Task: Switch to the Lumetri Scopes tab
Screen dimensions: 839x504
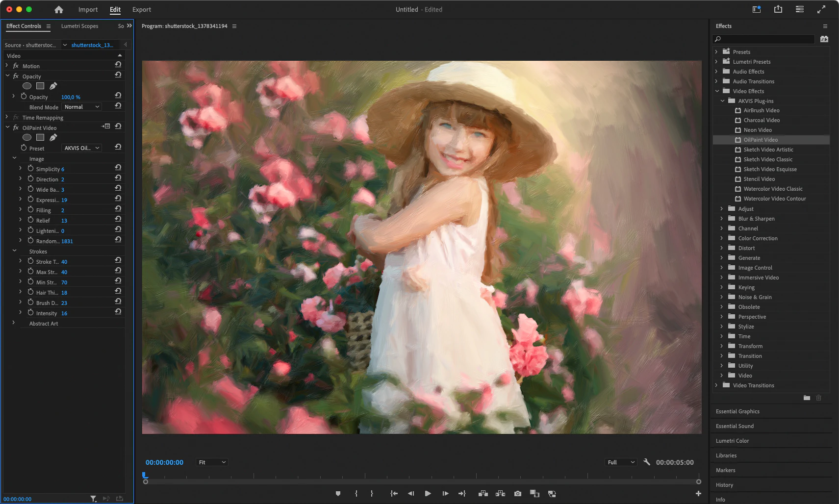Action: click(79, 26)
